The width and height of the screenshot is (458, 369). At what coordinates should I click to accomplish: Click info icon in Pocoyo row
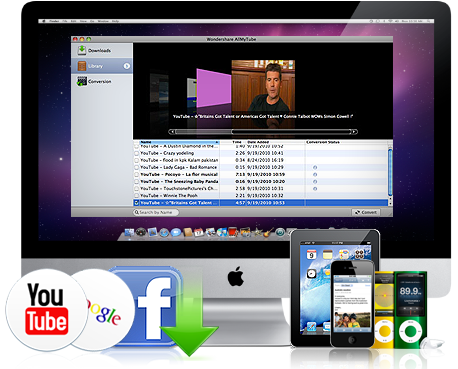[315, 174]
